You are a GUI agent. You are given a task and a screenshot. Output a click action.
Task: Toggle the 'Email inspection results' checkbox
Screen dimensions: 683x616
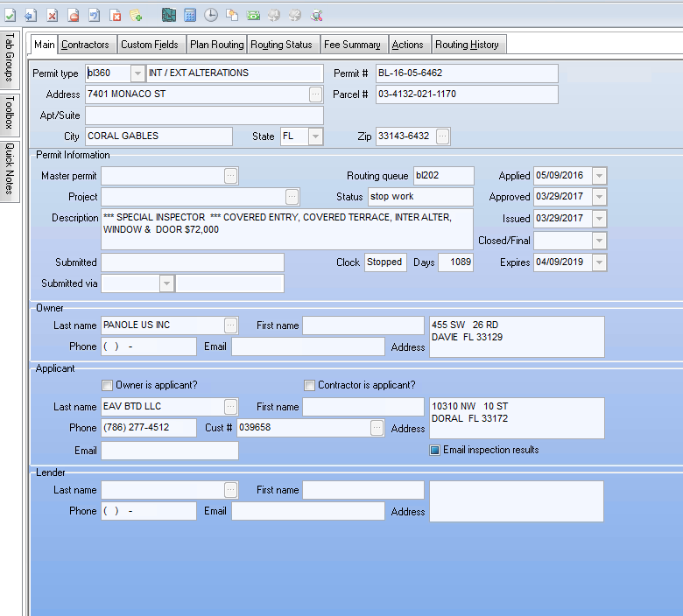(x=434, y=450)
